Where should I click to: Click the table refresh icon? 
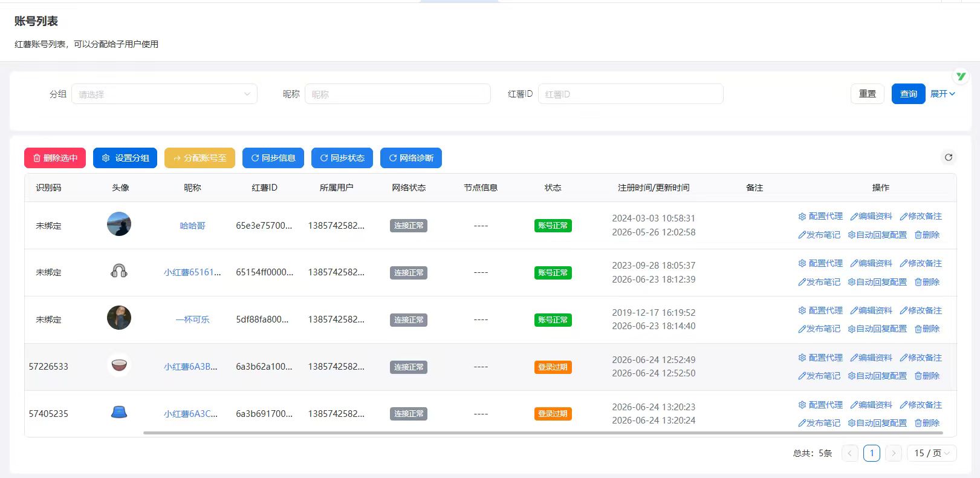[949, 157]
